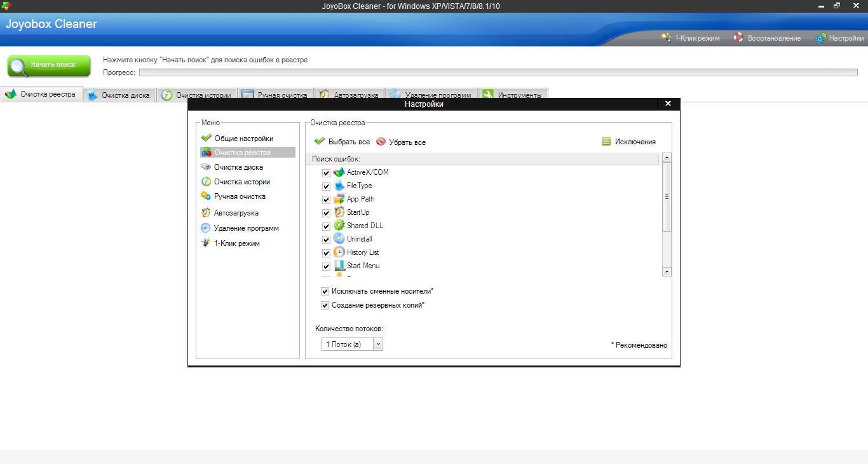This screenshot has height=464, width=868.
Task: Click the error list scrollbar up arrow
Action: coord(667,158)
